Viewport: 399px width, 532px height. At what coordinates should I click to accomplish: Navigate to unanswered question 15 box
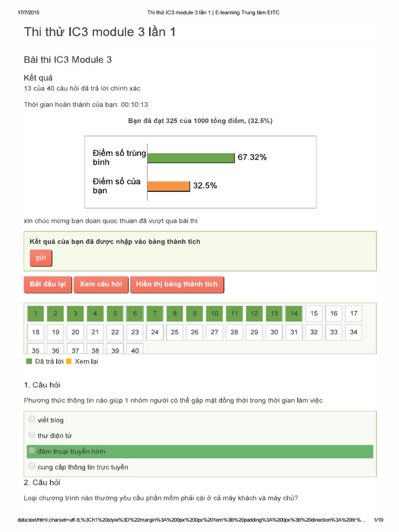click(314, 313)
